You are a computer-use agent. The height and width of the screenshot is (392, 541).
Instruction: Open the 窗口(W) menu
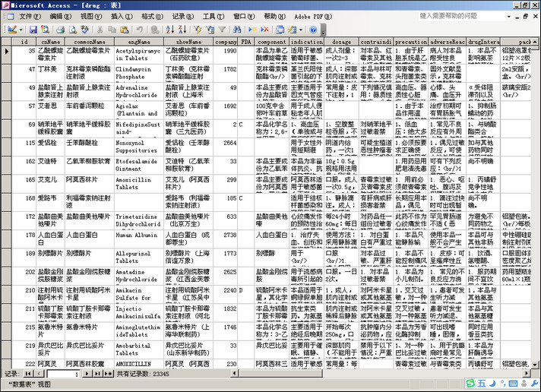[244, 16]
